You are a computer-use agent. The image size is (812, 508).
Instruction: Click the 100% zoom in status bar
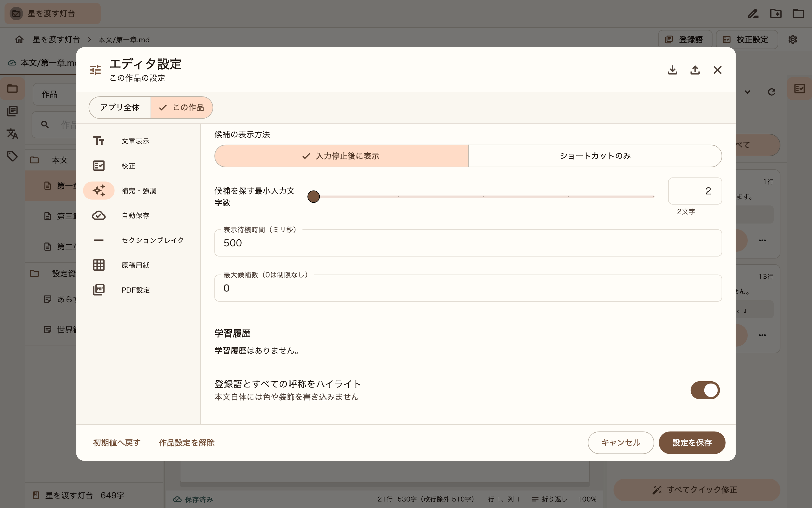coord(587,499)
